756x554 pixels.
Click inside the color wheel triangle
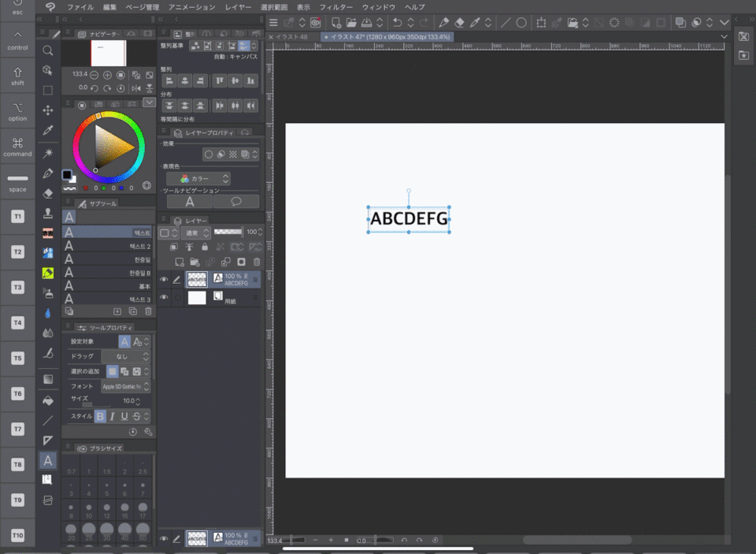111,147
